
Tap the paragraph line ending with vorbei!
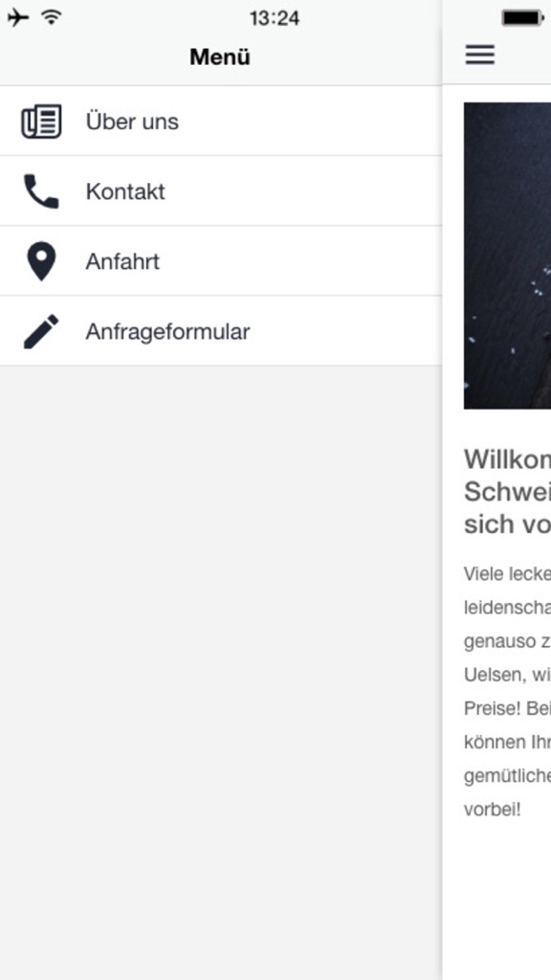[x=493, y=810]
